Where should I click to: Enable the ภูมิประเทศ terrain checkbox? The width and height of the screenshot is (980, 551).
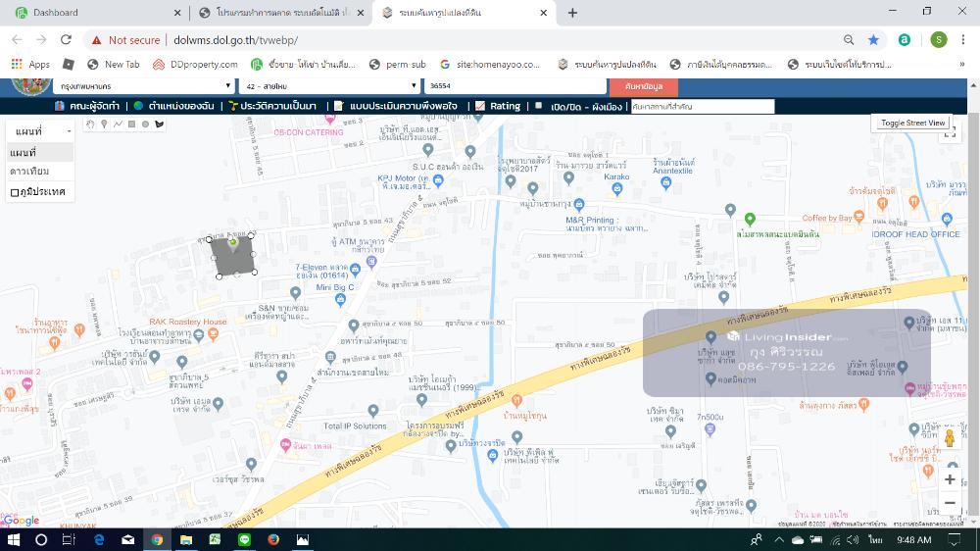point(15,192)
